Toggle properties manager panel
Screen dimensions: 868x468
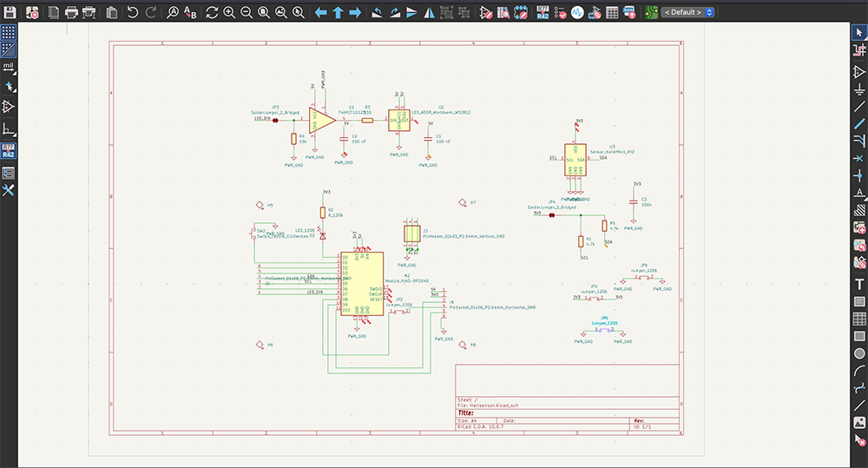[9, 190]
